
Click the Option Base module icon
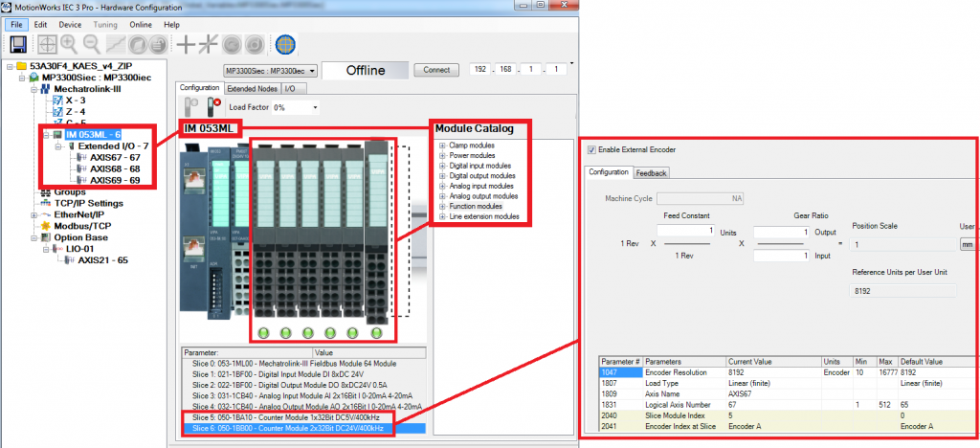tap(45, 237)
